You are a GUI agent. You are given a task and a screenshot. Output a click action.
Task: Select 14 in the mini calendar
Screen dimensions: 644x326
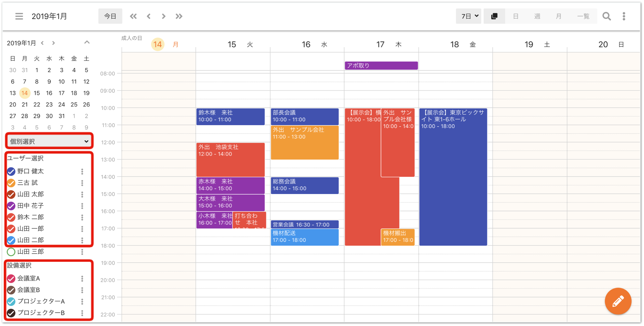click(x=24, y=93)
